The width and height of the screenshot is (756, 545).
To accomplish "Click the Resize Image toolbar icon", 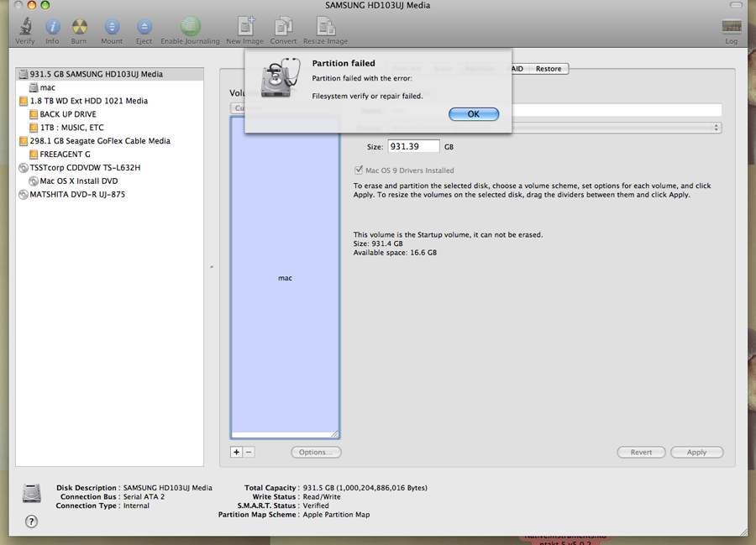I will [x=325, y=31].
